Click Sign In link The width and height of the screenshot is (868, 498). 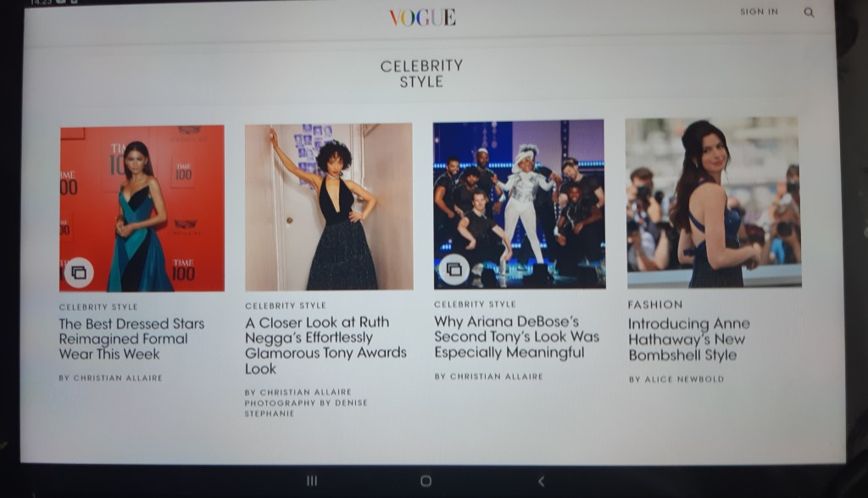[758, 12]
